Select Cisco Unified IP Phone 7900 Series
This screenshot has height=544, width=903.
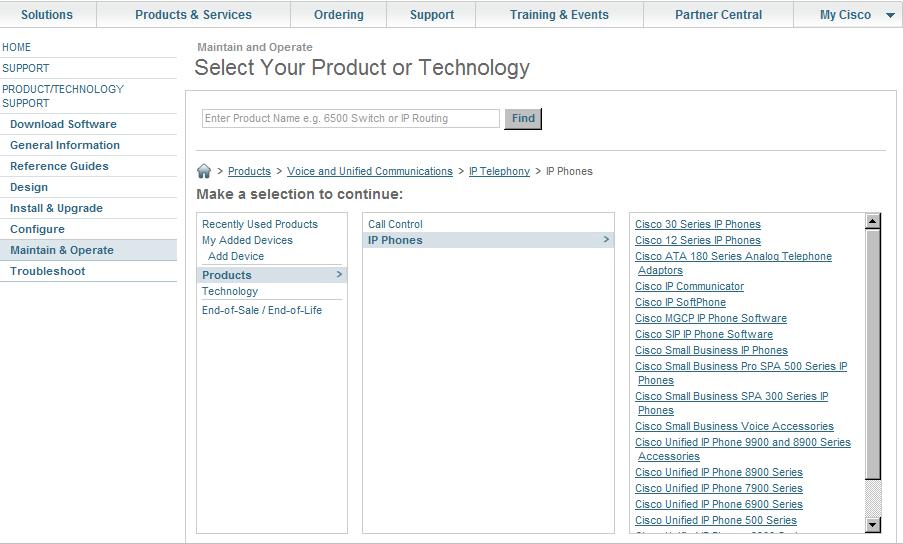(x=718, y=488)
